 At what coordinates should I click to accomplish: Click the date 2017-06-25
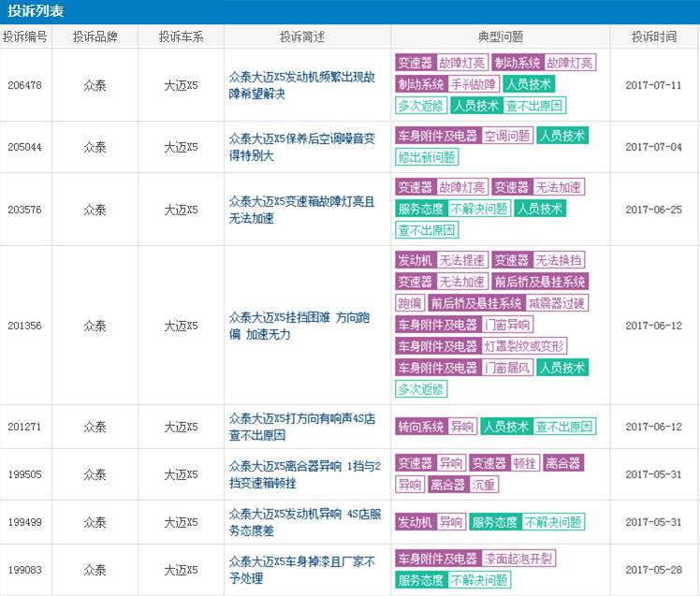(653, 210)
